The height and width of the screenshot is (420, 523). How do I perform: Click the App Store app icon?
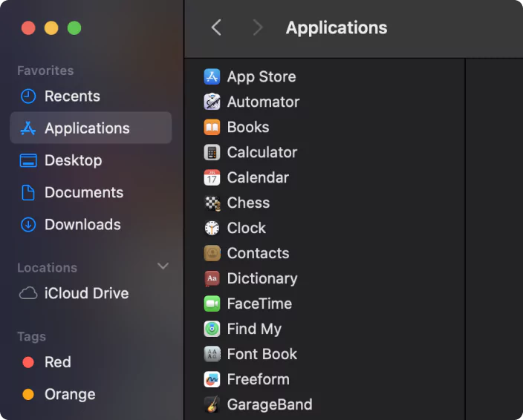[212, 76]
